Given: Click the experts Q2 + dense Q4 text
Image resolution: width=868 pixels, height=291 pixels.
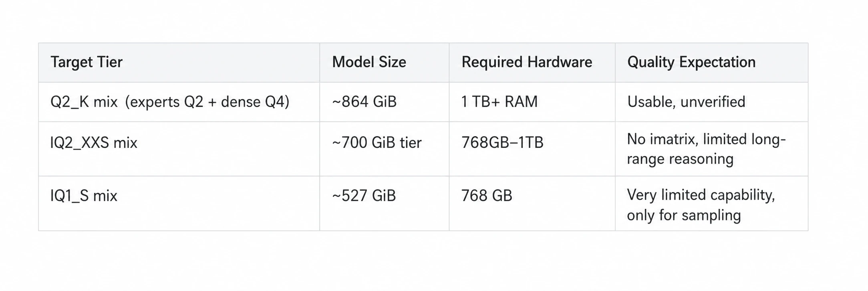Looking at the screenshot, I should (207, 102).
